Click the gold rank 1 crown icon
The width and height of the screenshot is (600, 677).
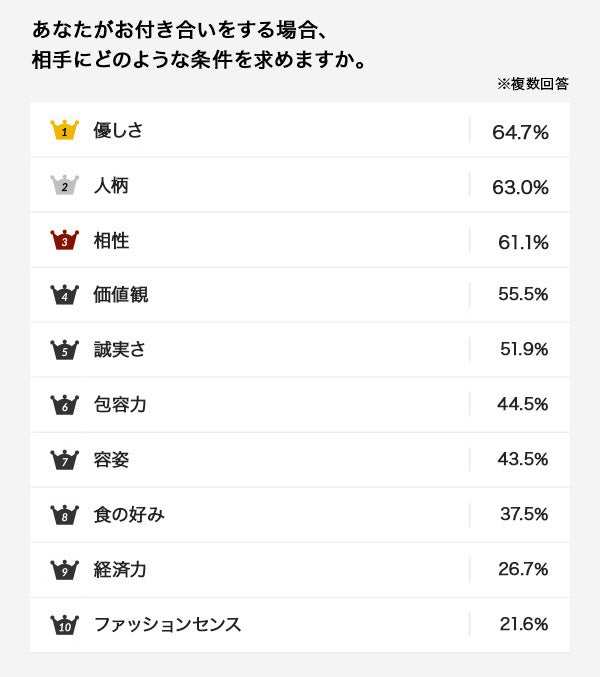click(64, 130)
